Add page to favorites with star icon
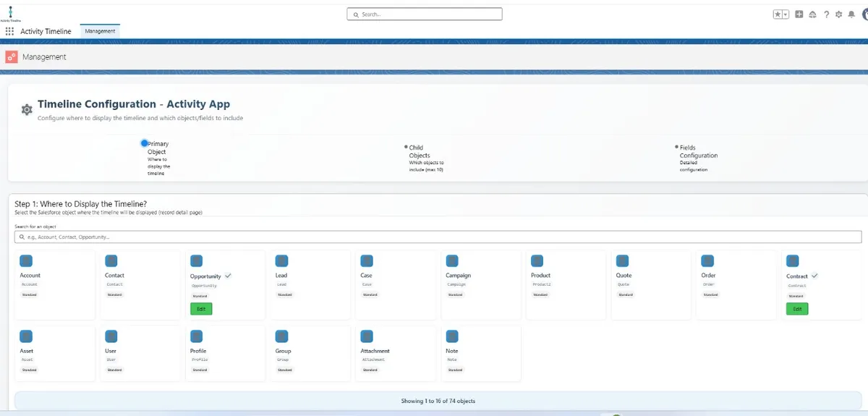 (778, 14)
